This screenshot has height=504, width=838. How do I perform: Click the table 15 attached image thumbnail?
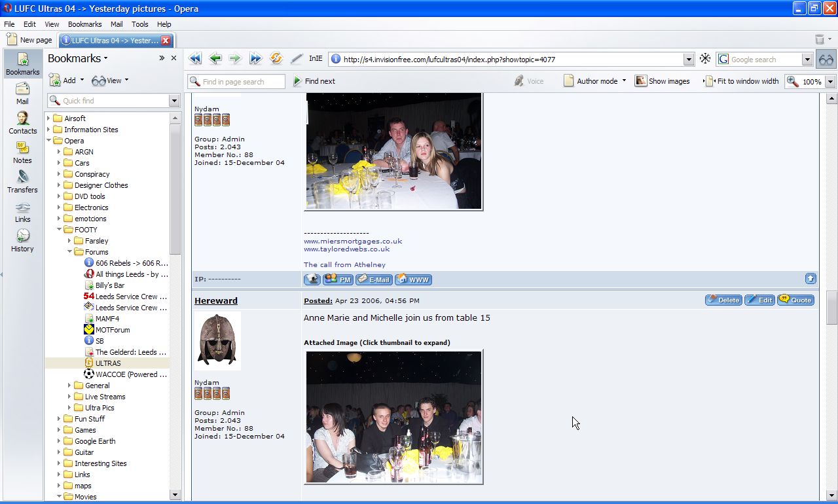[x=393, y=417]
